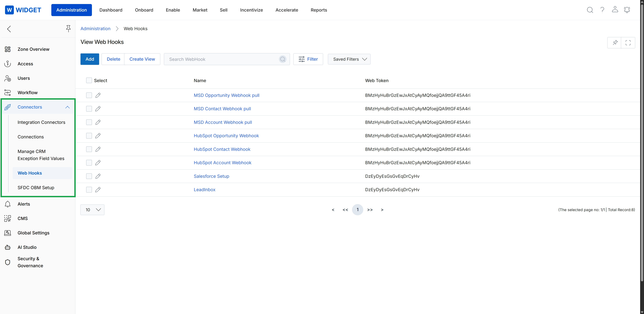The width and height of the screenshot is (644, 314).
Task: Open Connections in the sidebar
Action: point(31,137)
